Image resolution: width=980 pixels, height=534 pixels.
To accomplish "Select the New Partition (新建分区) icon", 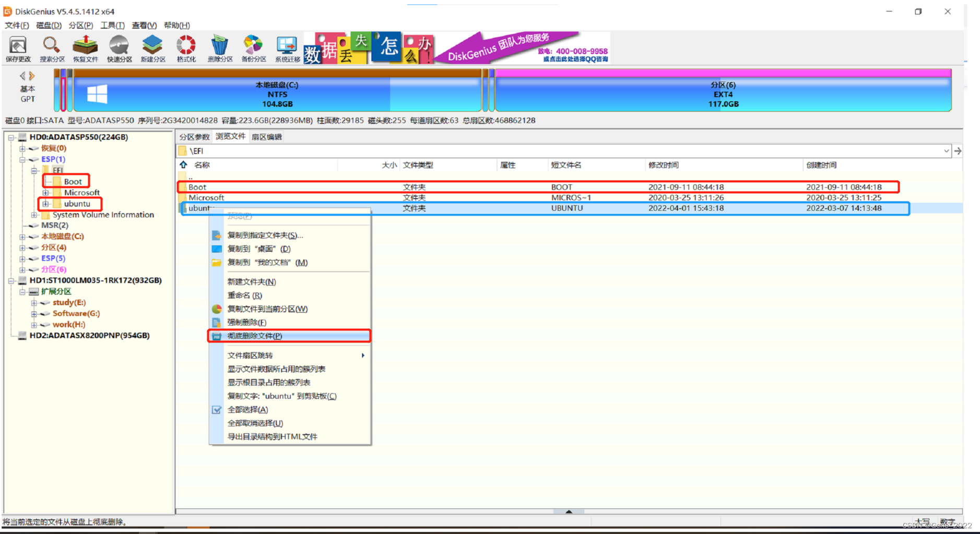I will pos(152,49).
